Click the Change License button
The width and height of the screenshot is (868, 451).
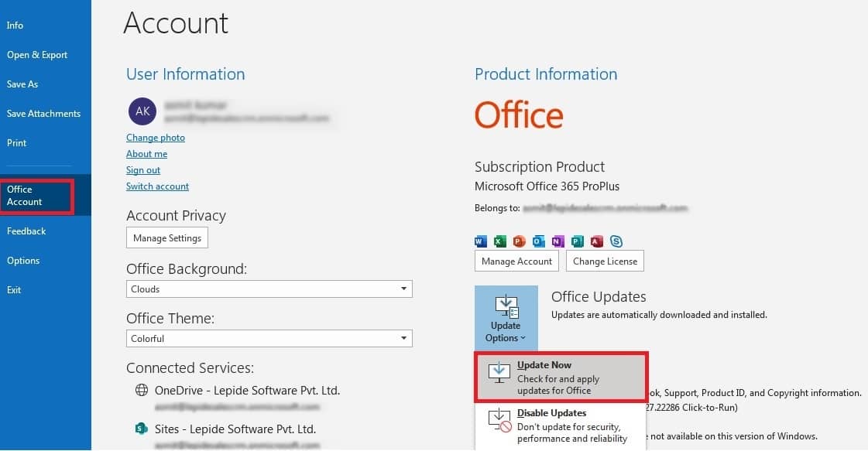click(605, 261)
